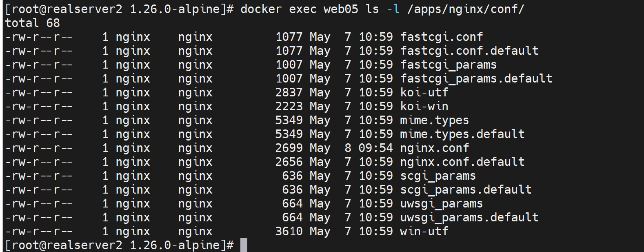Select the scgi_params.default file name
Viewport: 644px width, 252px height.
[x=466, y=190]
